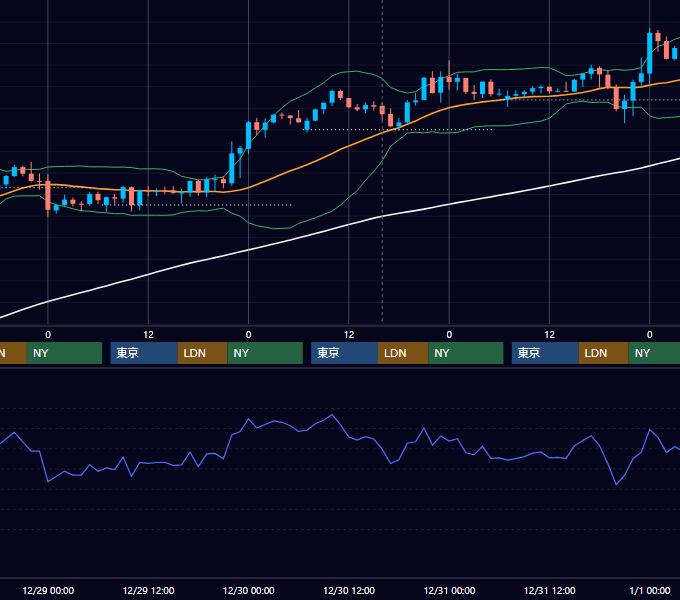Click the 12/31 12:00 time axis label

point(549,590)
